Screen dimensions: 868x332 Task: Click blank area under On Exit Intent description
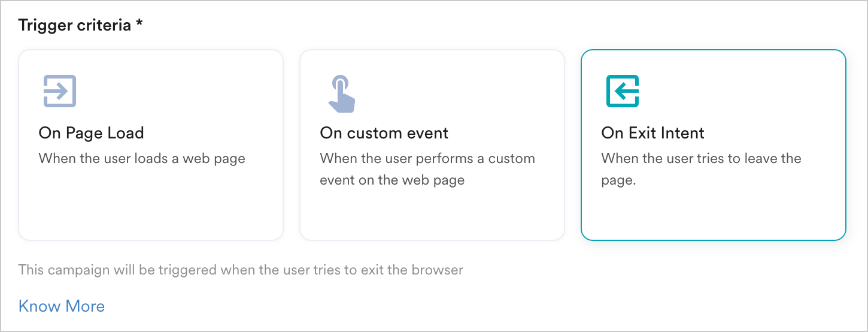pyautogui.click(x=713, y=213)
